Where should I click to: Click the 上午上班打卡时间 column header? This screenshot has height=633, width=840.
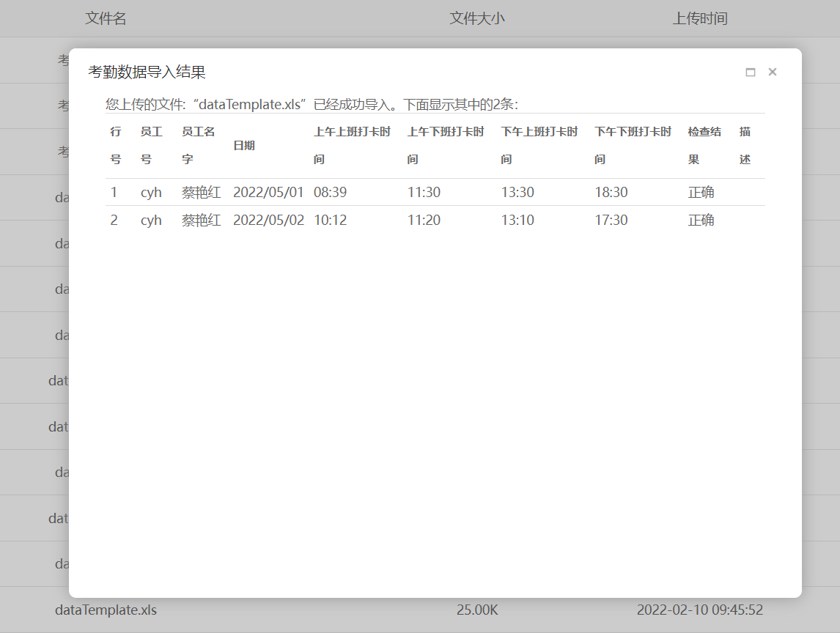click(x=352, y=146)
